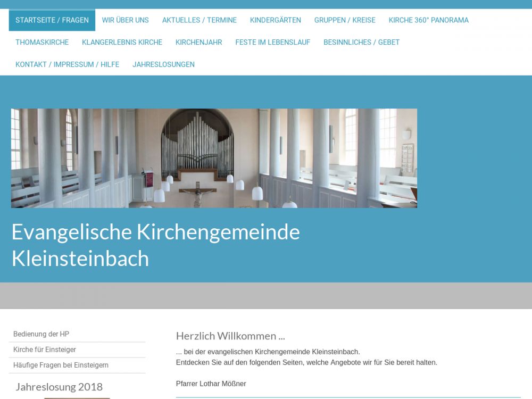Viewport: 532px width, 399px height.
Task: Select Besinnliches / Gebet menu item
Action: (x=362, y=42)
